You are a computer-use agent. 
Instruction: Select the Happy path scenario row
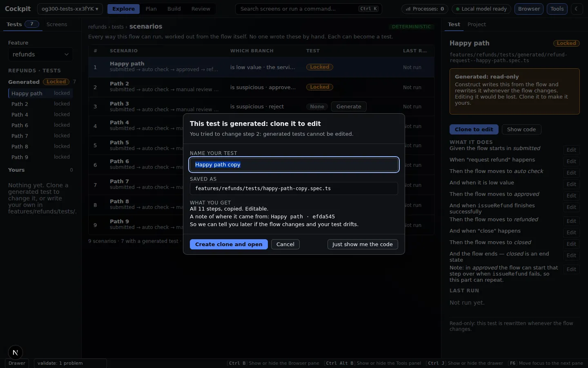[x=261, y=67]
